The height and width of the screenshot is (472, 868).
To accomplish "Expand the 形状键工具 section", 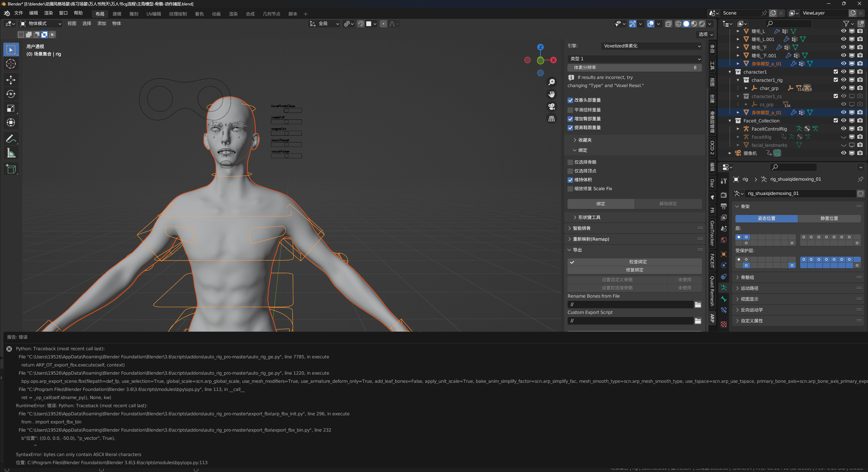I will [589, 217].
